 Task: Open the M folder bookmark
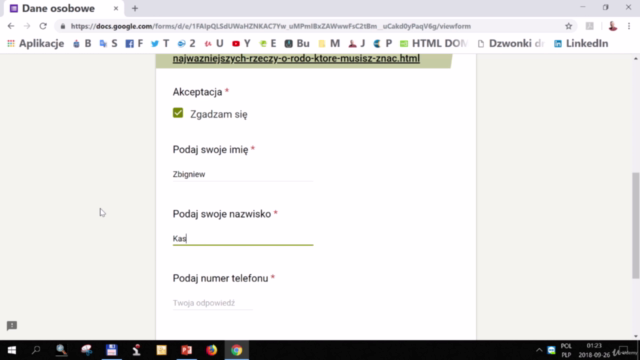click(x=329, y=43)
